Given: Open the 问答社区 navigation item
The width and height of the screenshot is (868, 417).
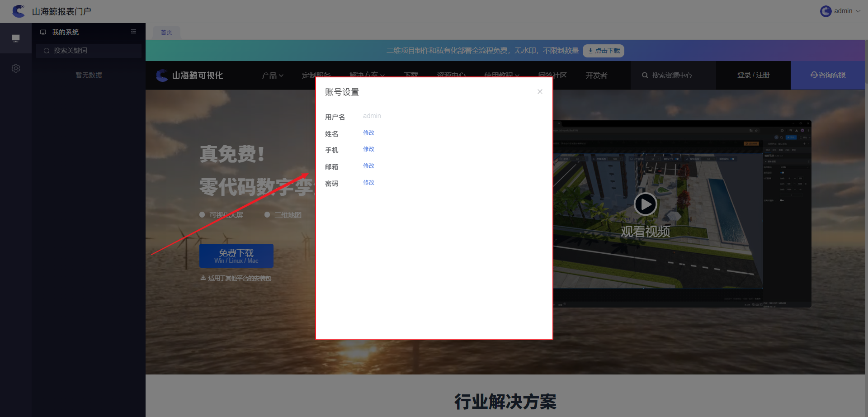Looking at the screenshot, I should [x=552, y=75].
